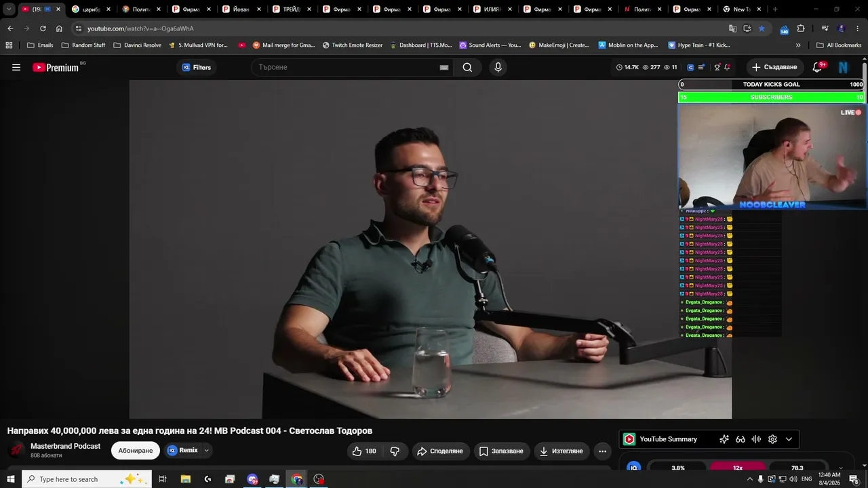Reload the page

(43, 28)
